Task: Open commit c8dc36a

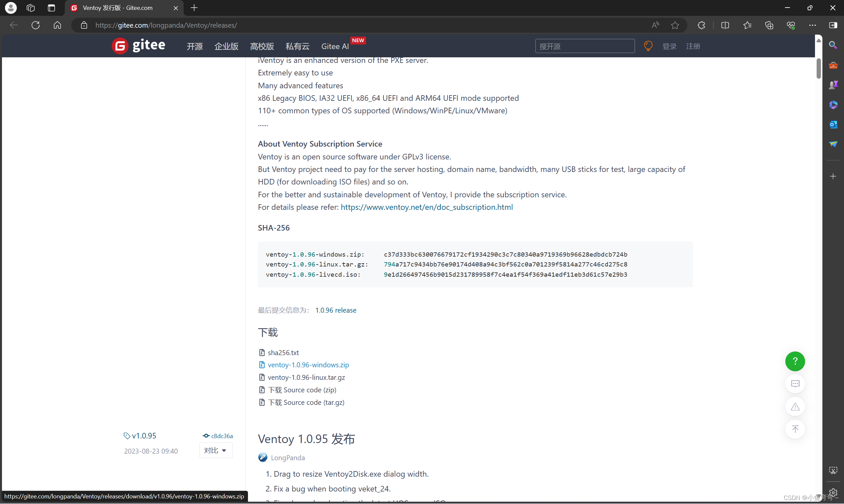Action: pos(222,436)
